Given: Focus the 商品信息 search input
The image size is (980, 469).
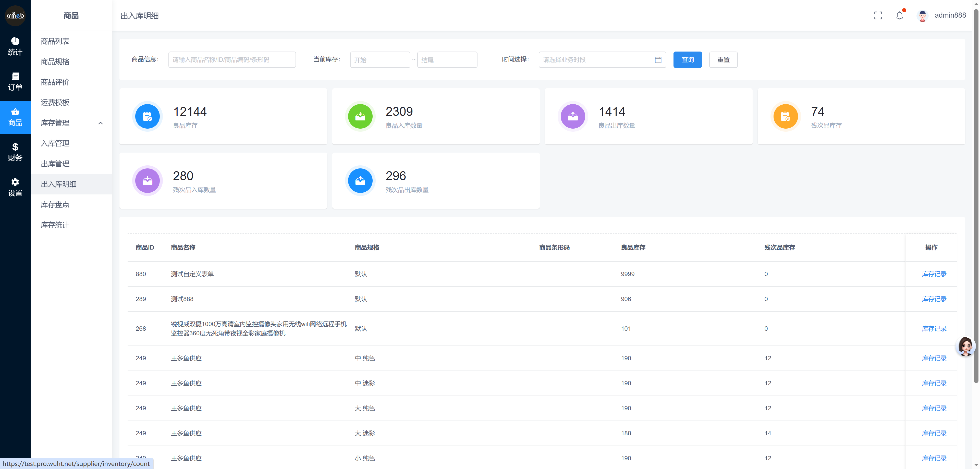Looking at the screenshot, I should [x=232, y=60].
